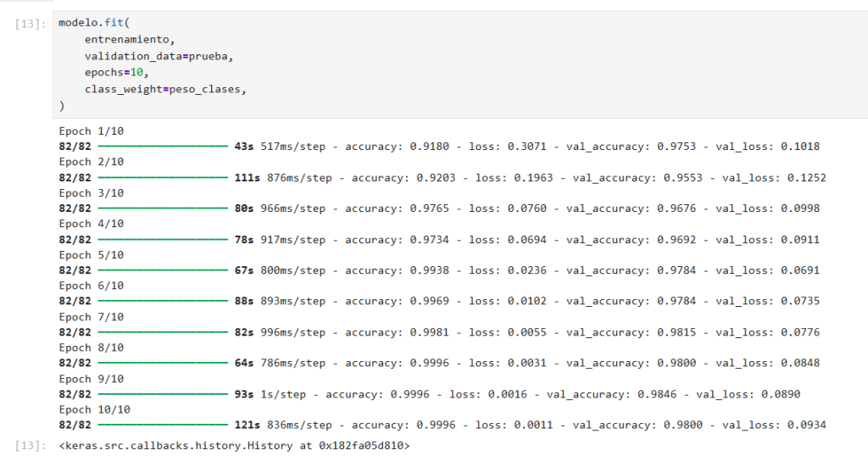Click the Epoch 10/10 label
This screenshot has width=868, height=456.
tap(95, 409)
